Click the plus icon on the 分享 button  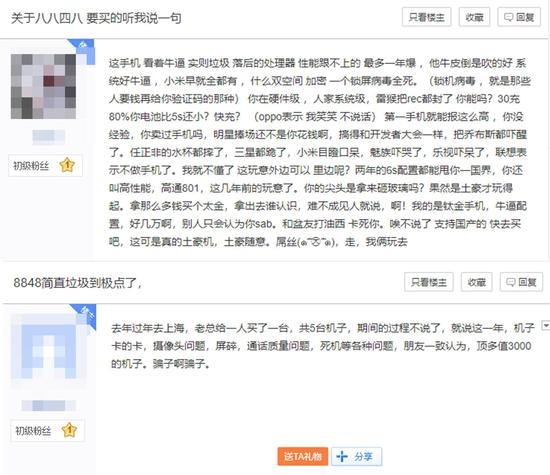click(x=342, y=456)
